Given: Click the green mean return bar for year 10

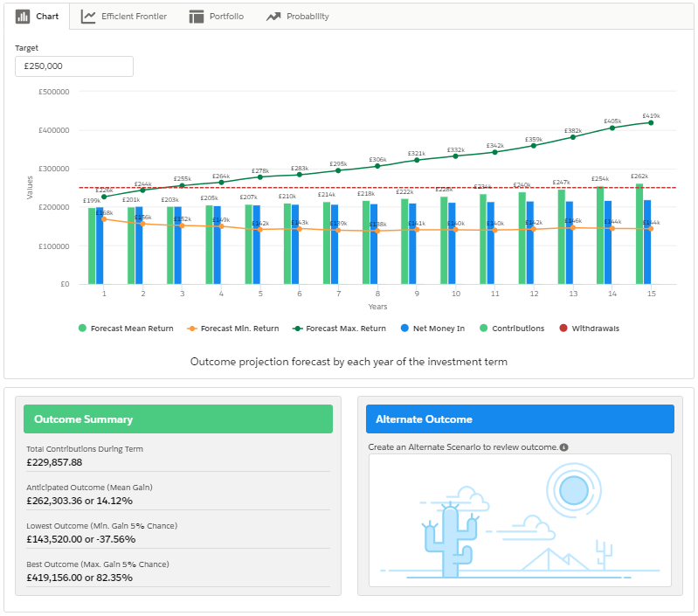Looking at the screenshot, I should click(x=445, y=240).
